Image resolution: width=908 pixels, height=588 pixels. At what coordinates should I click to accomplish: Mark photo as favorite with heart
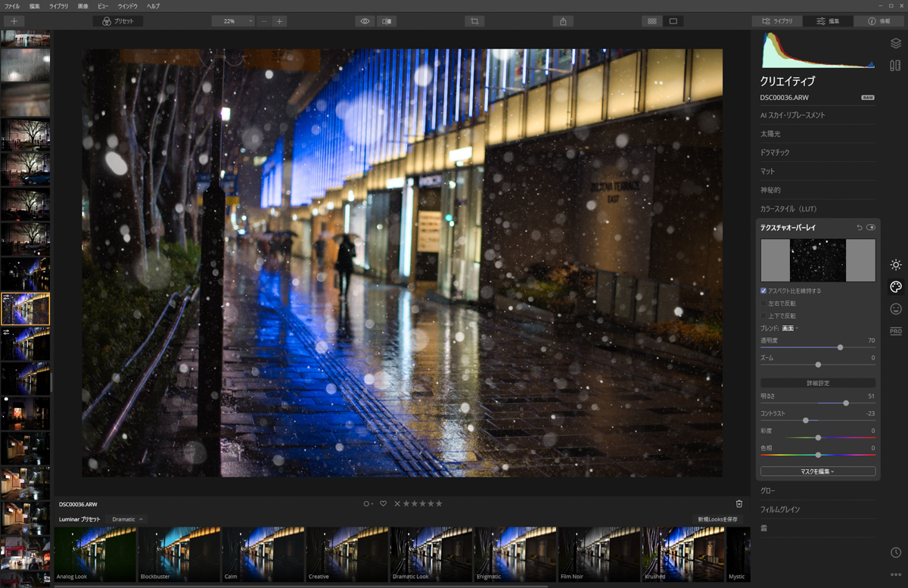click(384, 504)
